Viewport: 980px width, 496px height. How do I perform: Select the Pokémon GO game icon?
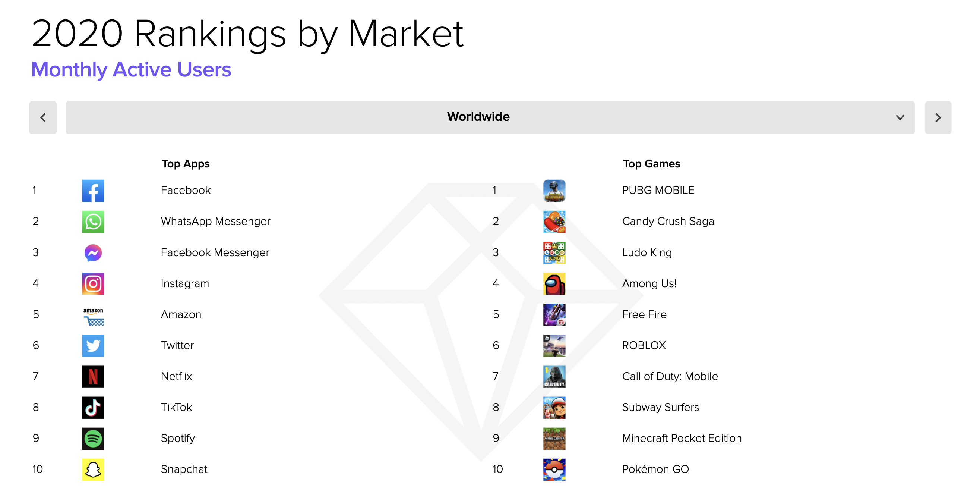pos(554,470)
